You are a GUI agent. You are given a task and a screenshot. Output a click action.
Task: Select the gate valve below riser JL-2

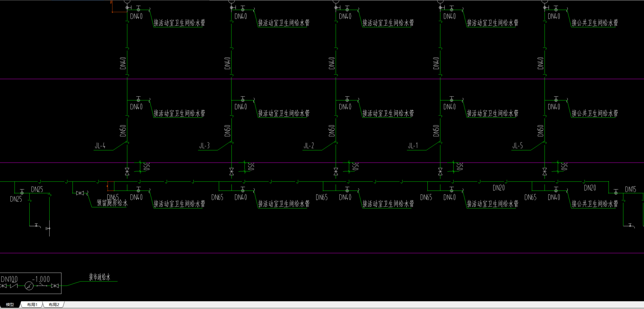(x=336, y=172)
